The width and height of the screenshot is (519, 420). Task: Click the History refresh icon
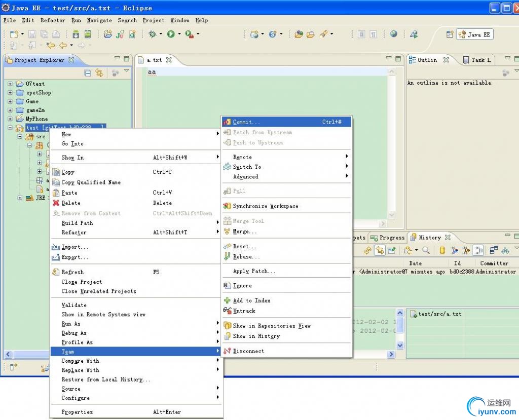click(x=367, y=250)
